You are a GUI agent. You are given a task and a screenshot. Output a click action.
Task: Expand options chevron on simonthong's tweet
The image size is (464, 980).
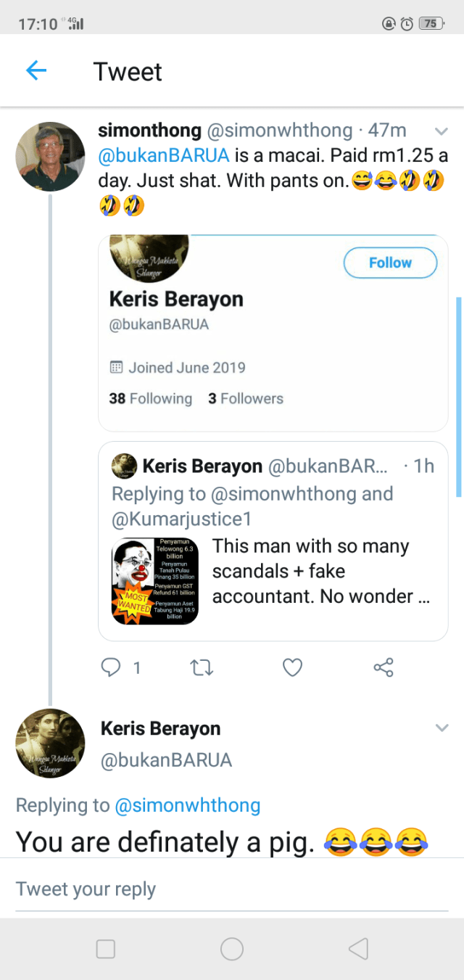tap(441, 131)
